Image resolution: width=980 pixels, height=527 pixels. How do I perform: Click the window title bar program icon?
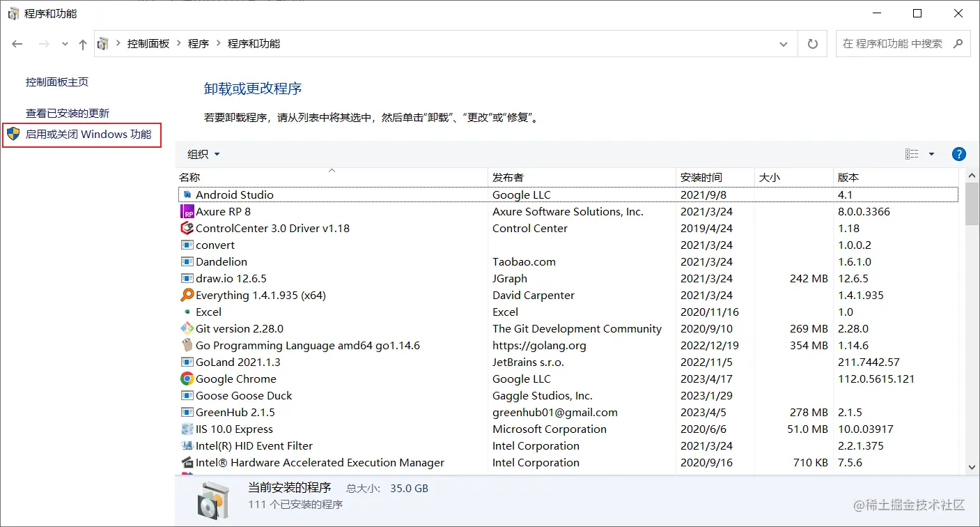[13, 14]
